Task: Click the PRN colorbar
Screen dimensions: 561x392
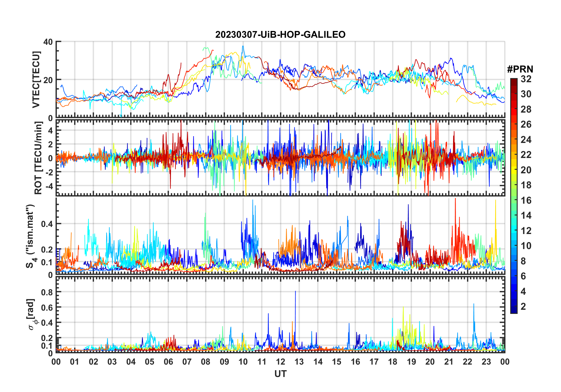Action: tap(514, 196)
